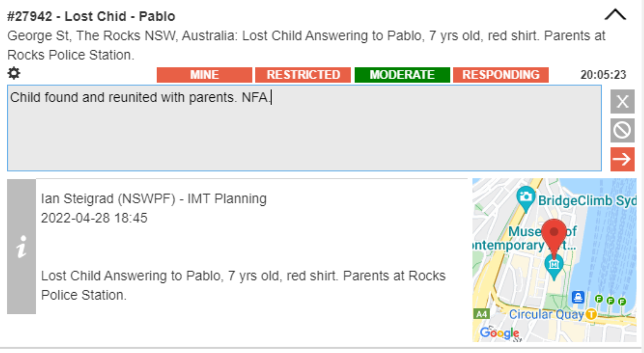This screenshot has width=644, height=353.
Task: Click the blue transit station map icon
Action: [x=578, y=297]
